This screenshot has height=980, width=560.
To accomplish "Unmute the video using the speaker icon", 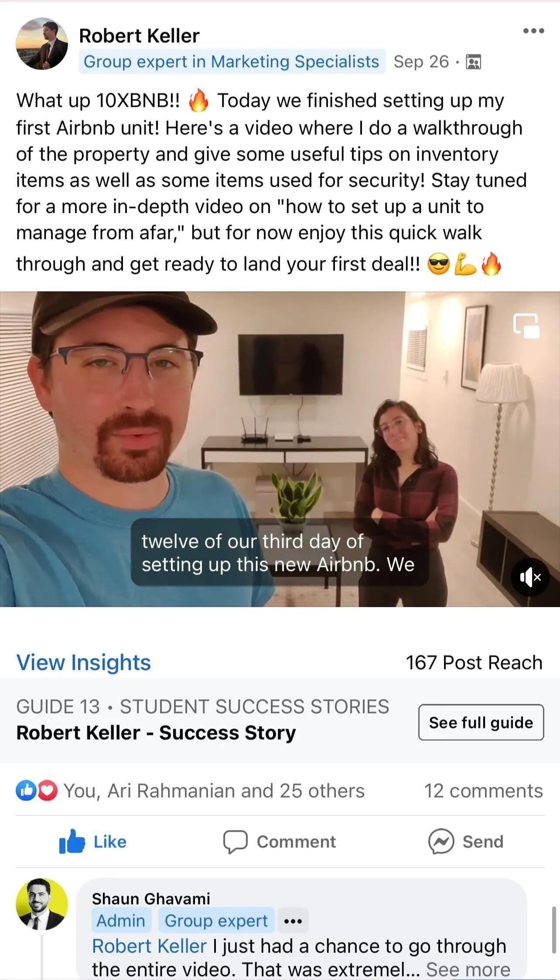I will (x=530, y=577).
